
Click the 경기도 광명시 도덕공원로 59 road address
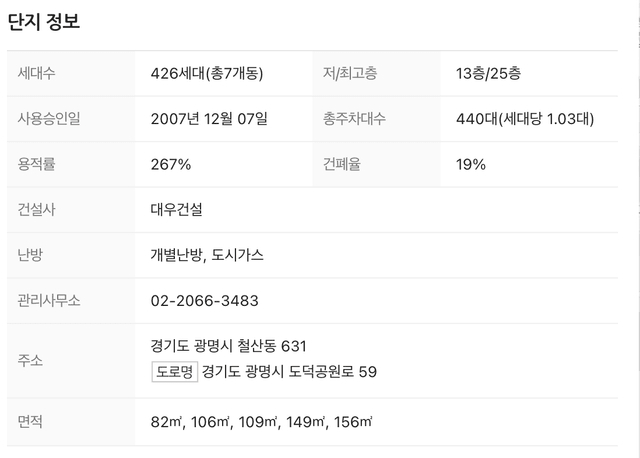(x=289, y=371)
